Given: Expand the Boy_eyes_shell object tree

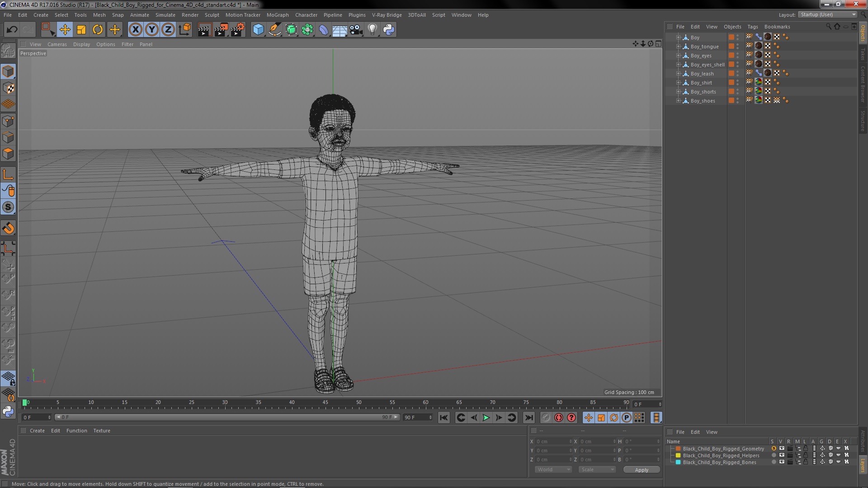Looking at the screenshot, I should pos(678,65).
